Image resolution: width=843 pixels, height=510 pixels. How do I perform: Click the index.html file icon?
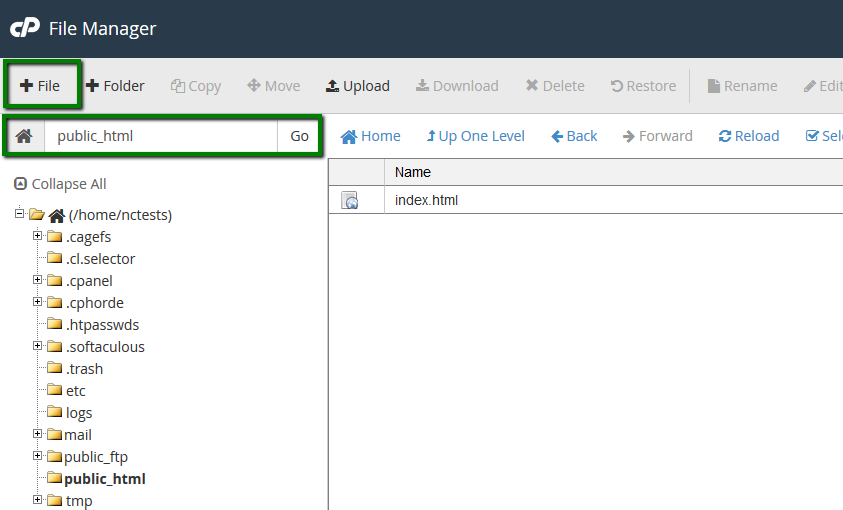point(350,201)
